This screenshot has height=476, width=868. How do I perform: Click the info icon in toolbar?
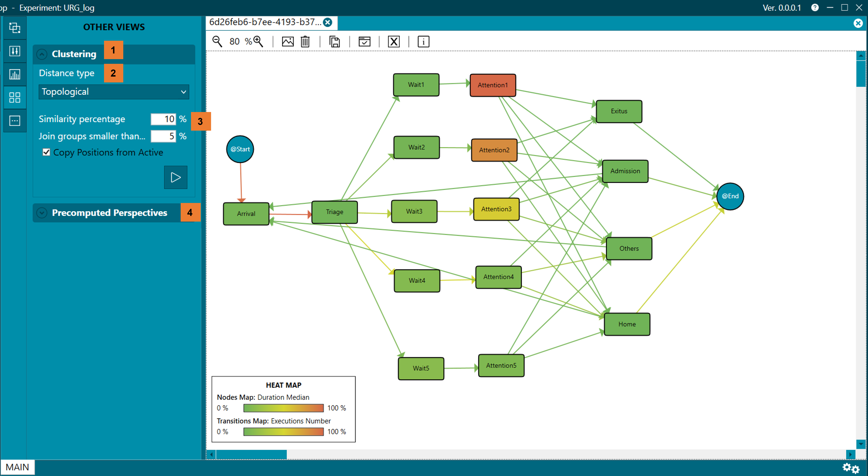(424, 42)
